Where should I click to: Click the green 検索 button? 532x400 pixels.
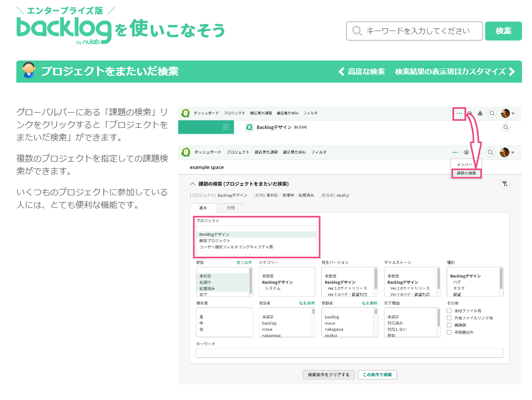point(503,31)
